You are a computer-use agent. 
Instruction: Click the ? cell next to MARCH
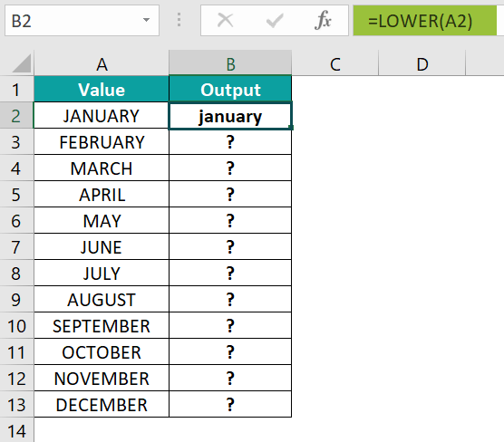tap(230, 168)
